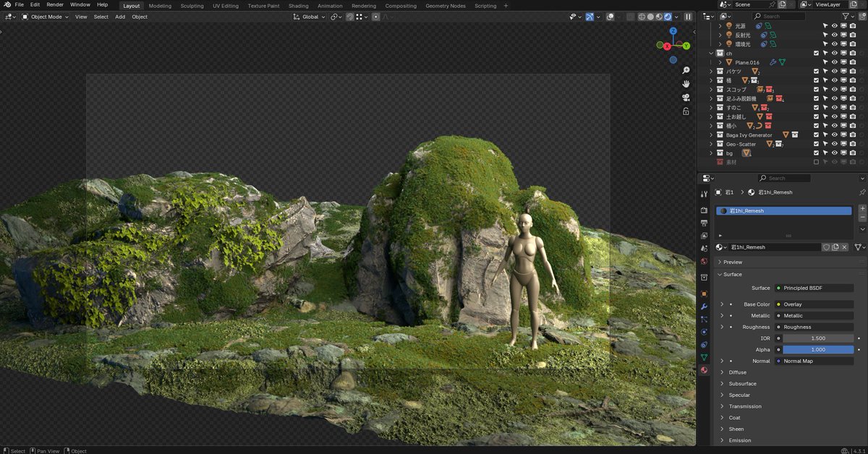Open the viewport Add menu

click(120, 17)
